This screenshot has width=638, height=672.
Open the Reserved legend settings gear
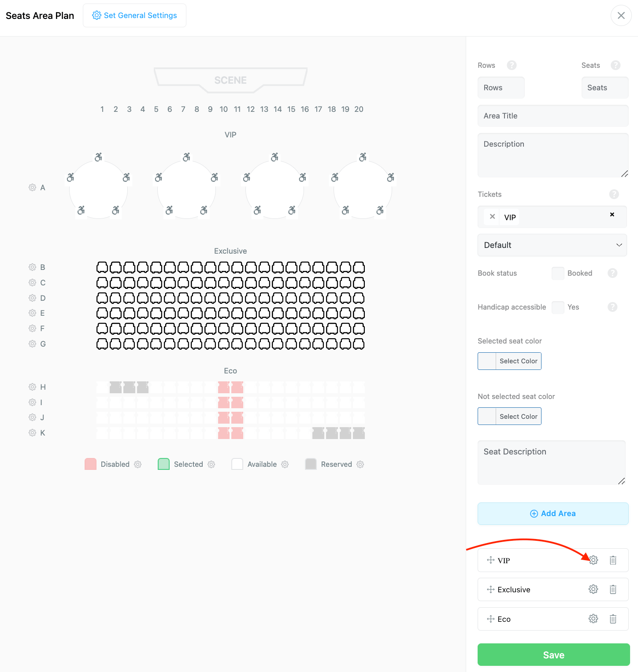[x=360, y=465]
